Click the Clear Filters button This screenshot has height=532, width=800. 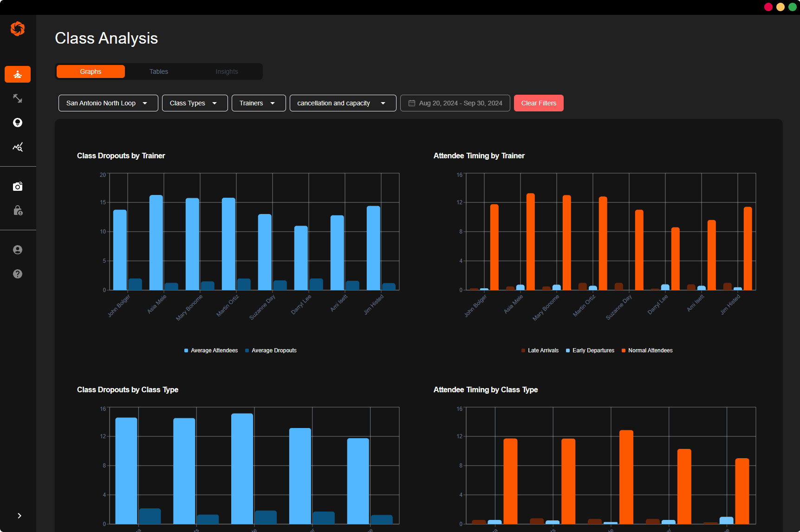[539, 103]
